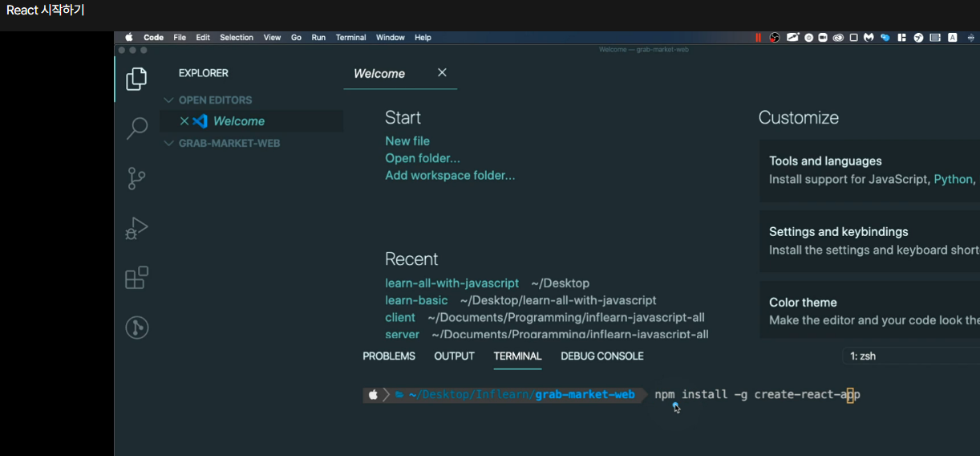Click the 'grab-market-web' path in terminal prompt
The width and height of the screenshot is (980, 456).
pos(585,394)
